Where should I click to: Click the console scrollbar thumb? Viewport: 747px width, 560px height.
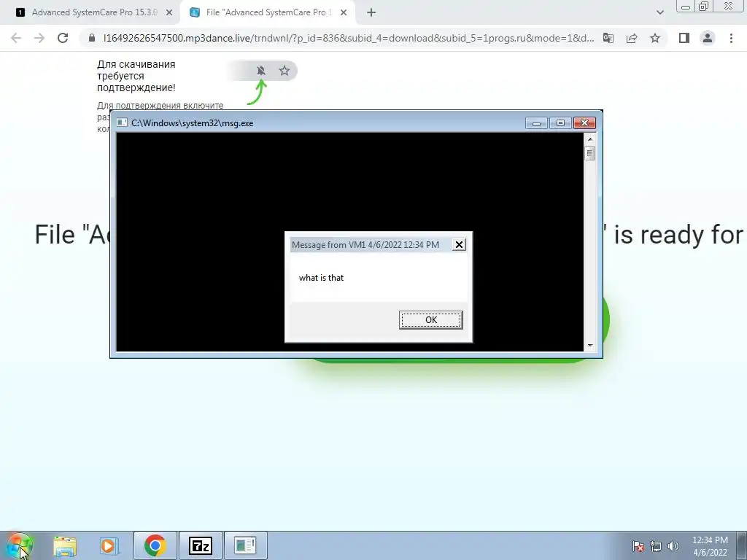pyautogui.click(x=589, y=153)
